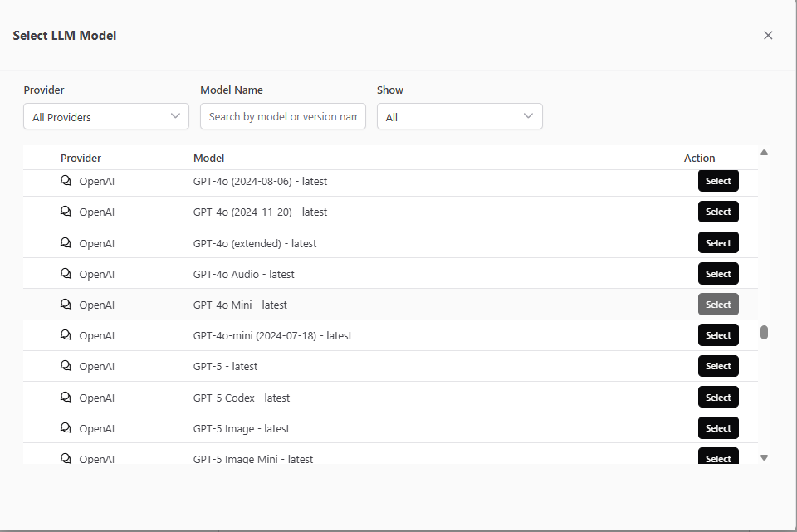Open the All Providers dropdown
The height and width of the screenshot is (532, 797).
click(106, 116)
